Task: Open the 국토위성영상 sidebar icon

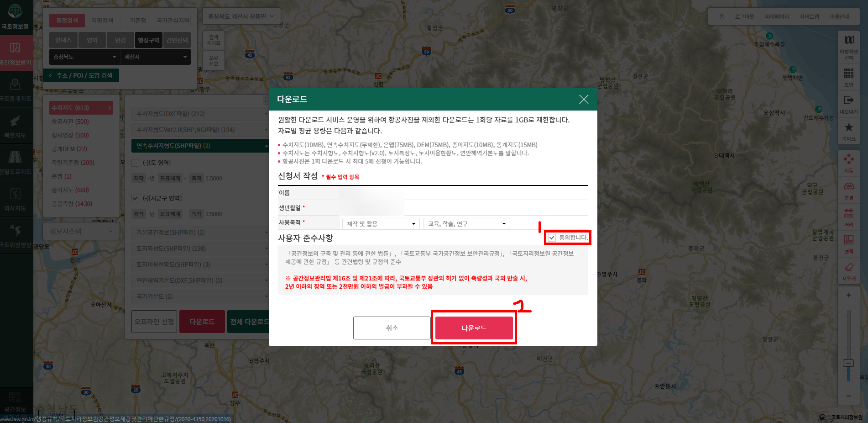Action: (15, 235)
